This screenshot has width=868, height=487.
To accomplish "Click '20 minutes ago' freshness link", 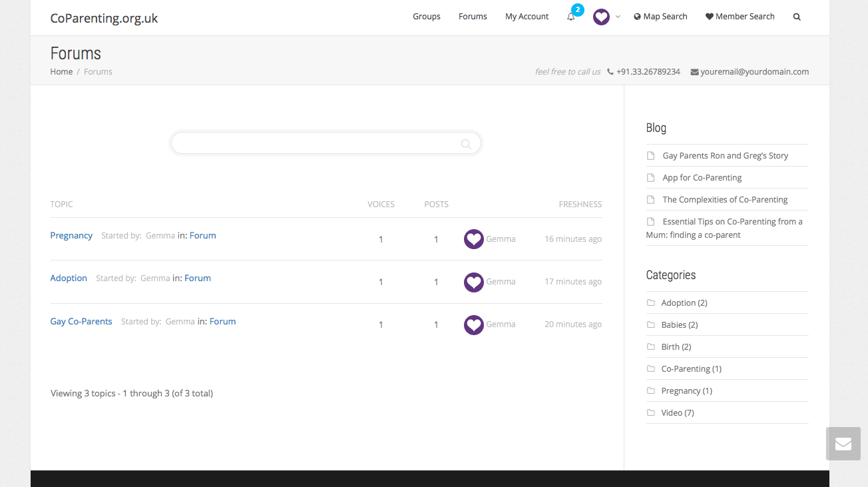I will pyautogui.click(x=573, y=324).
